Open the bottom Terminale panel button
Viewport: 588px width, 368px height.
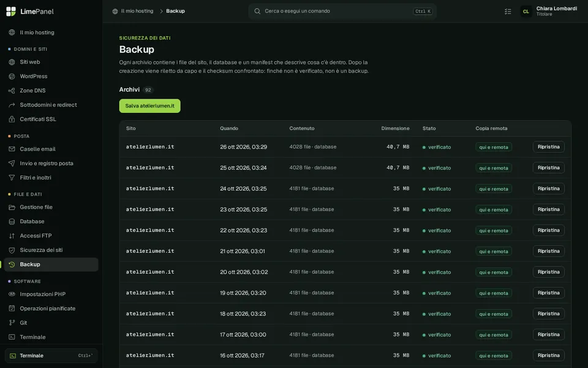[51, 356]
